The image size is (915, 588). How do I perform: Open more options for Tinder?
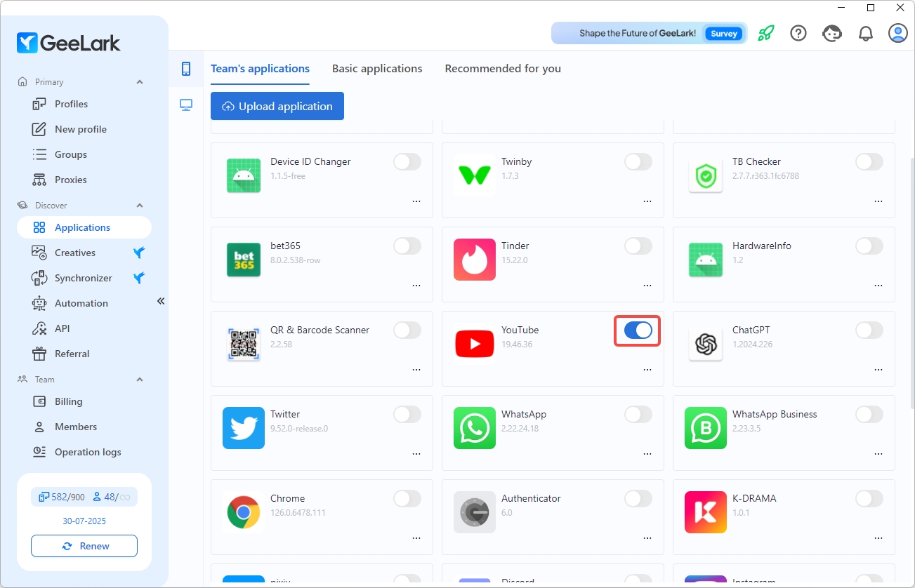(x=647, y=286)
